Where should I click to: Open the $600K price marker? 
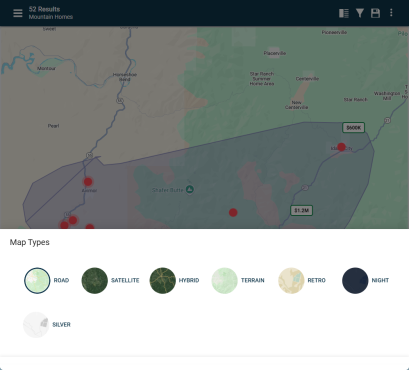click(x=353, y=128)
